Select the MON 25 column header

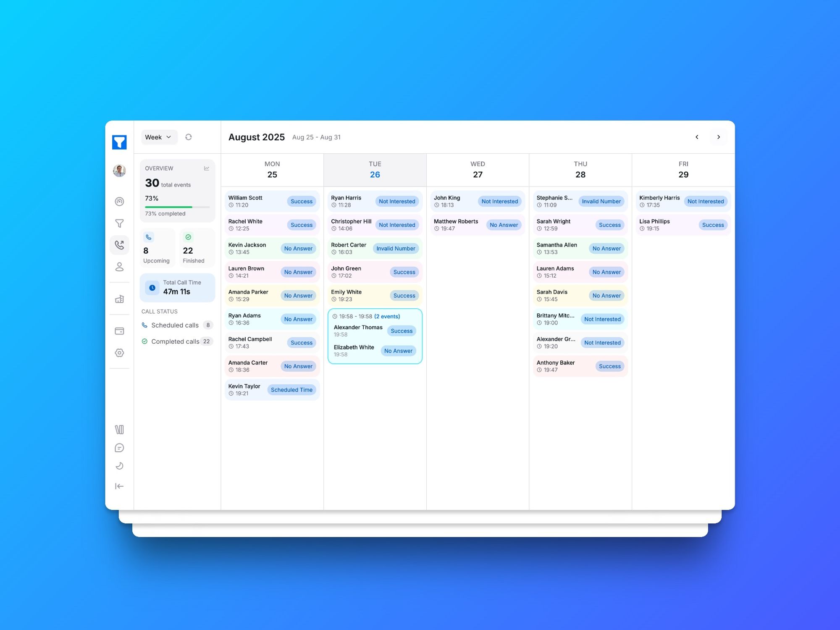coord(272,170)
